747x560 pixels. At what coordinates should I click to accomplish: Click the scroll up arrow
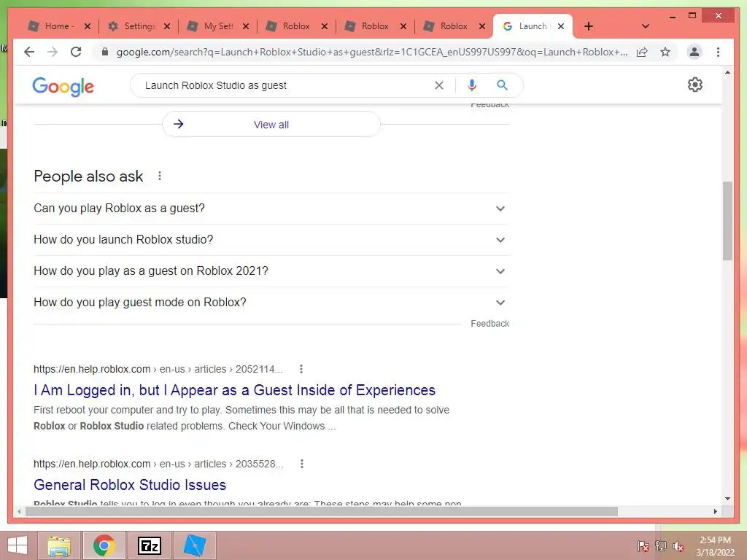727,72
